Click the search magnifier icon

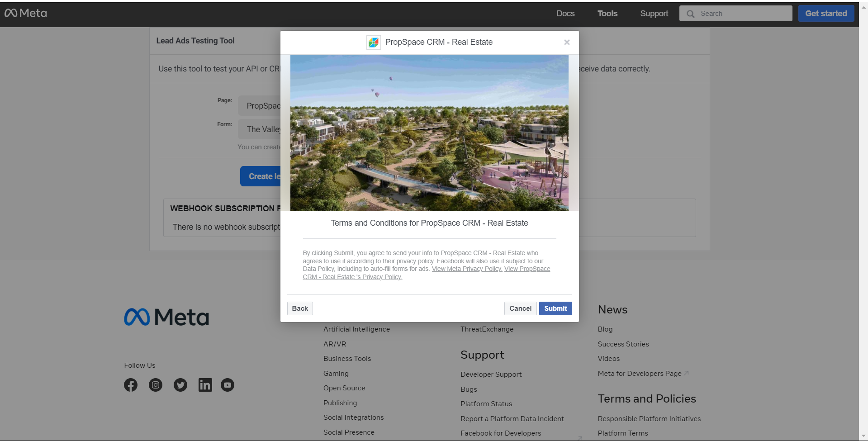click(690, 14)
